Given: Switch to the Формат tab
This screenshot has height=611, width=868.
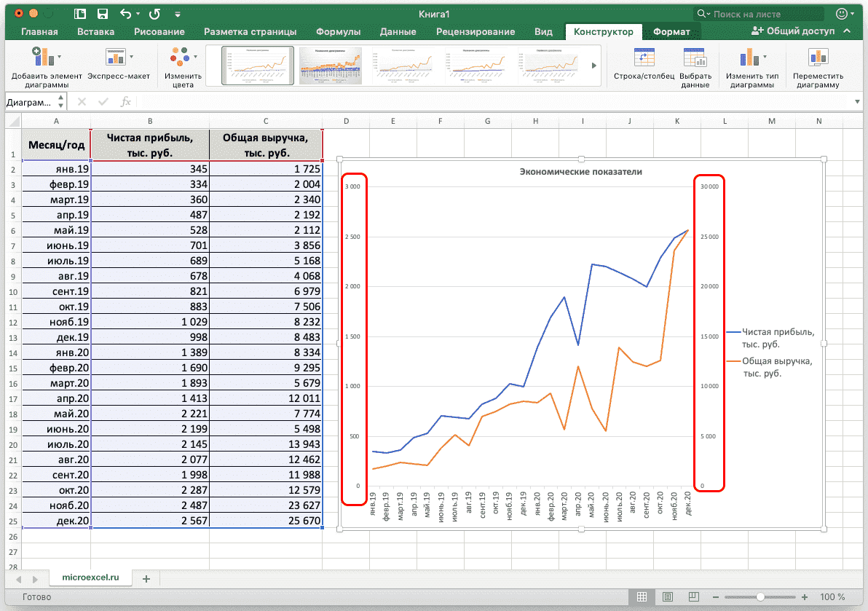Looking at the screenshot, I should point(671,31).
